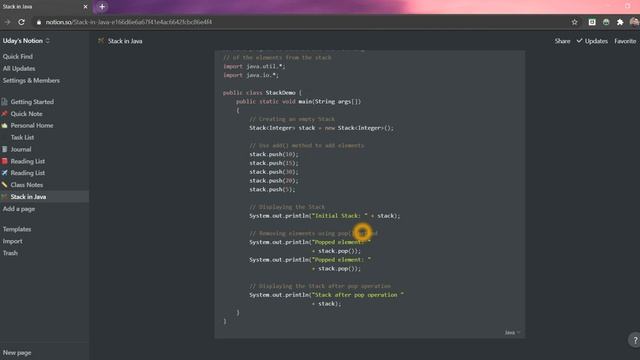Image resolution: width=640 pixels, height=360 pixels.
Task: Click the Quick Note pin icon
Action: click(x=4, y=113)
